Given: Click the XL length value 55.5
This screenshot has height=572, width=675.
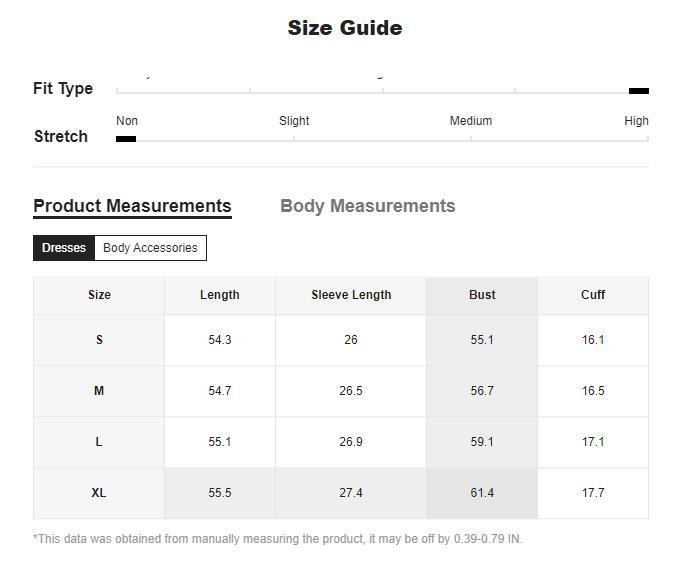Looking at the screenshot, I should point(220,493).
